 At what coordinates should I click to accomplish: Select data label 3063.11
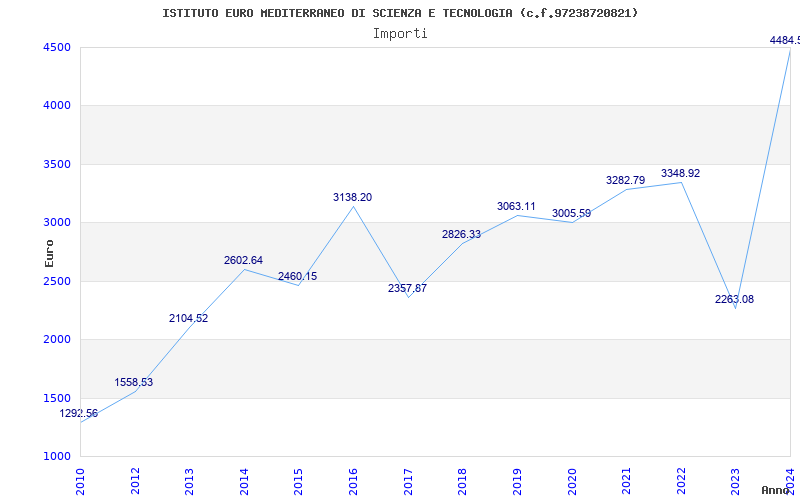516,206
